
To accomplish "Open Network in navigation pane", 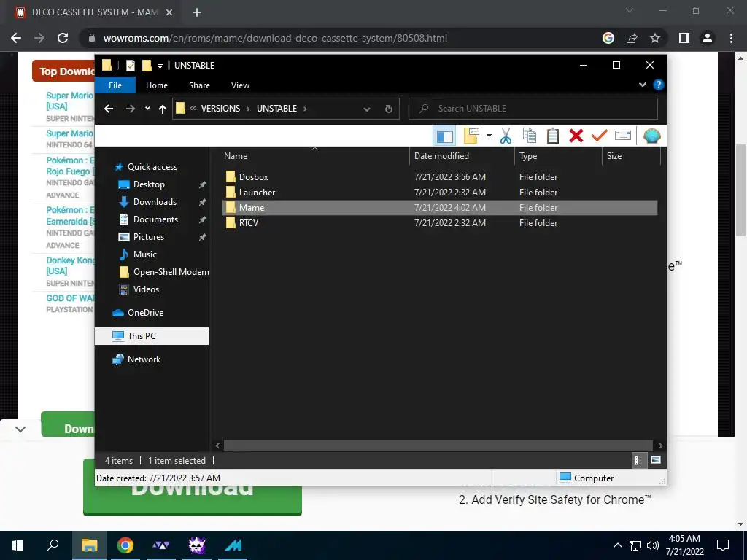I will [144, 359].
